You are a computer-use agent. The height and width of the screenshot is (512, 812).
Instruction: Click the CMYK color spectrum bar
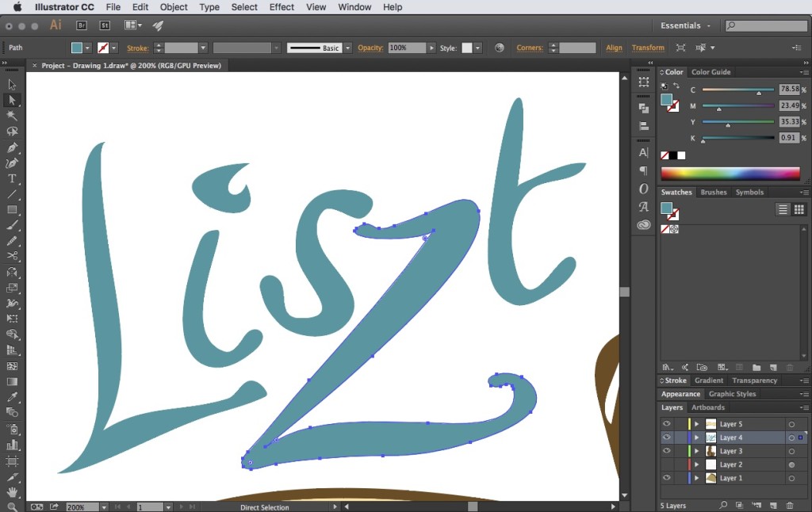point(730,173)
